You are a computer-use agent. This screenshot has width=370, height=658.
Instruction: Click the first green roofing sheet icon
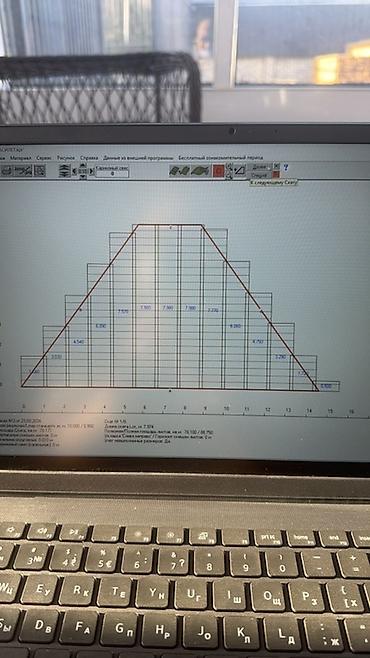pos(175,171)
